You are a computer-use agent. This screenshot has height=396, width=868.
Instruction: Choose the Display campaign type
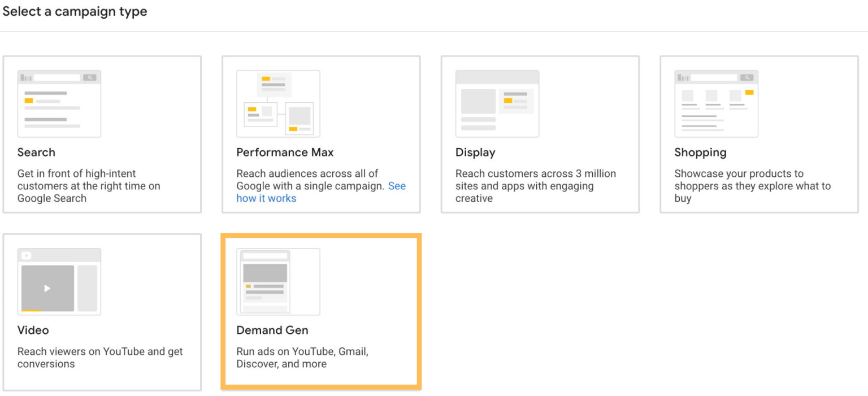540,134
